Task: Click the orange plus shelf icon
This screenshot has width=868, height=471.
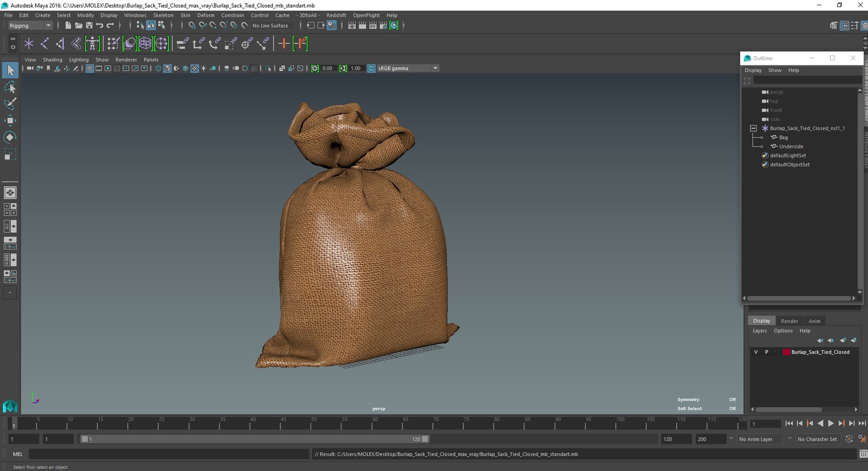Action: click(x=283, y=43)
